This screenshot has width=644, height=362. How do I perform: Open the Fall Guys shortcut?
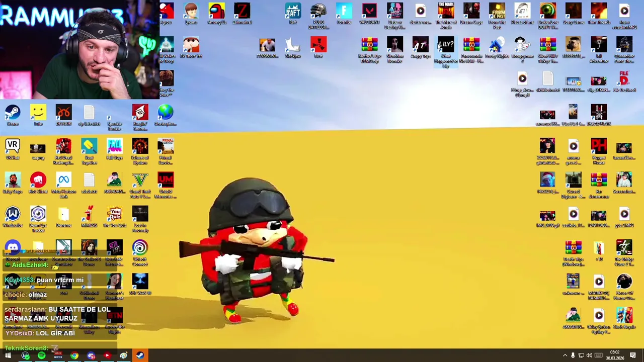(115, 149)
